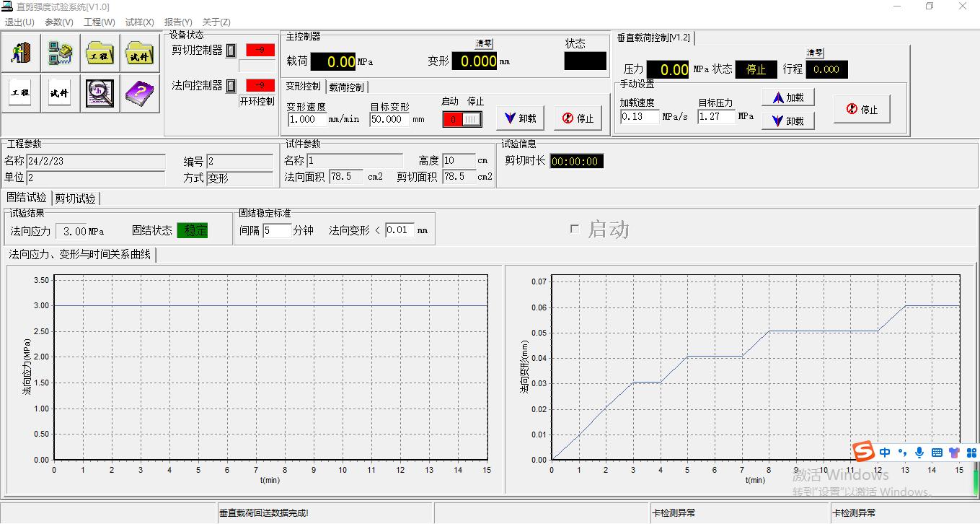Click the 加载速度 input field

tap(640, 116)
